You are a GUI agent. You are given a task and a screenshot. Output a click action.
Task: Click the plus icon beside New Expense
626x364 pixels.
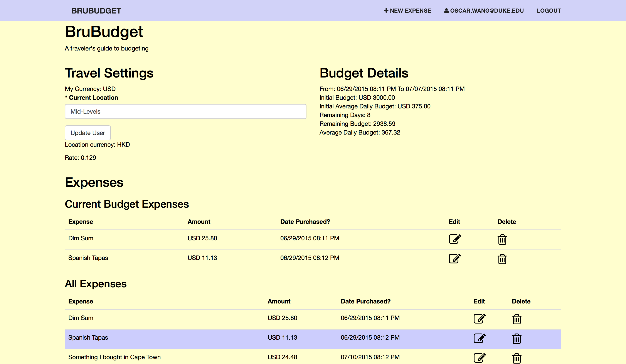tap(386, 10)
